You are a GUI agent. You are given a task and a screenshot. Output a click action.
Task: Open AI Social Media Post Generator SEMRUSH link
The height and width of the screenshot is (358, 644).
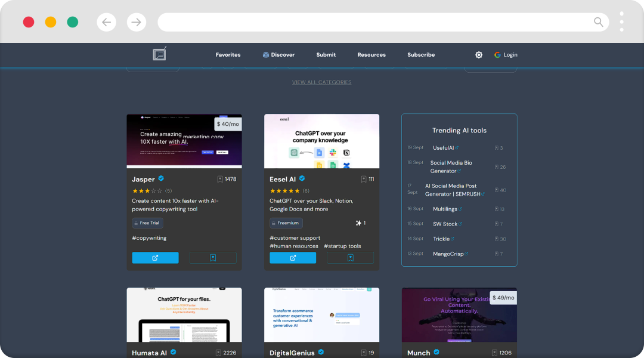(454, 190)
